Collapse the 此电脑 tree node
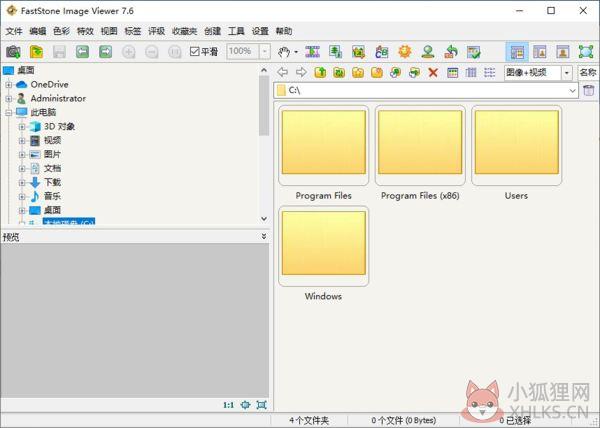This screenshot has width=600, height=428. point(8,112)
